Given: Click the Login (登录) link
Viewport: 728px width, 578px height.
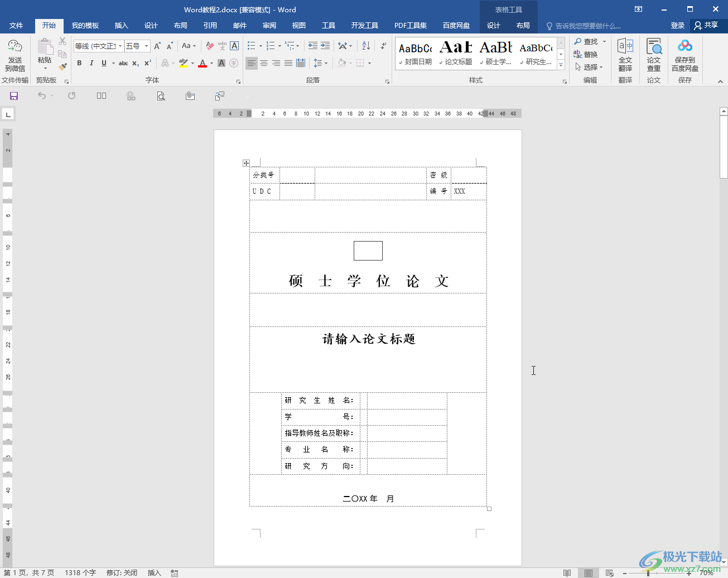Looking at the screenshot, I should tap(678, 26).
